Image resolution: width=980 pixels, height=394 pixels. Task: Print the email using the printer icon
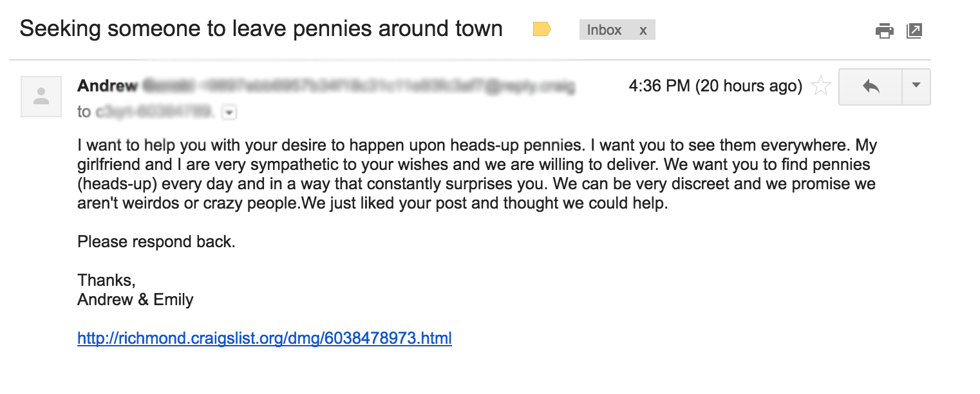[x=885, y=30]
